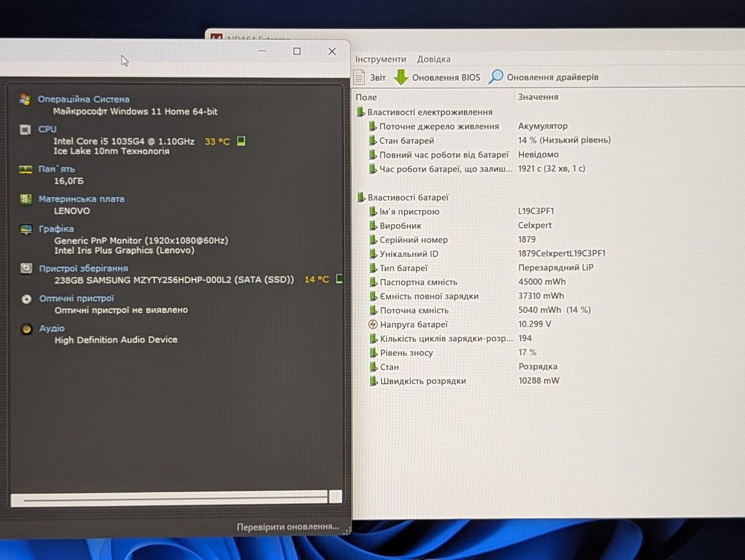Click the storage drive icon beside Пристрої зберігання
Screen dimensions: 745x560
(26, 269)
